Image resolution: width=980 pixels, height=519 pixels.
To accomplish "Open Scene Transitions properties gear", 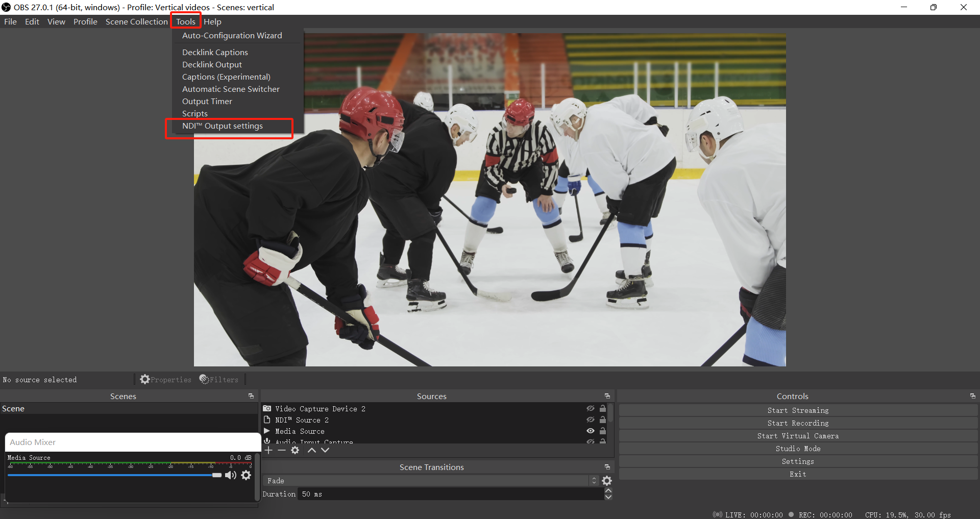I will [607, 480].
